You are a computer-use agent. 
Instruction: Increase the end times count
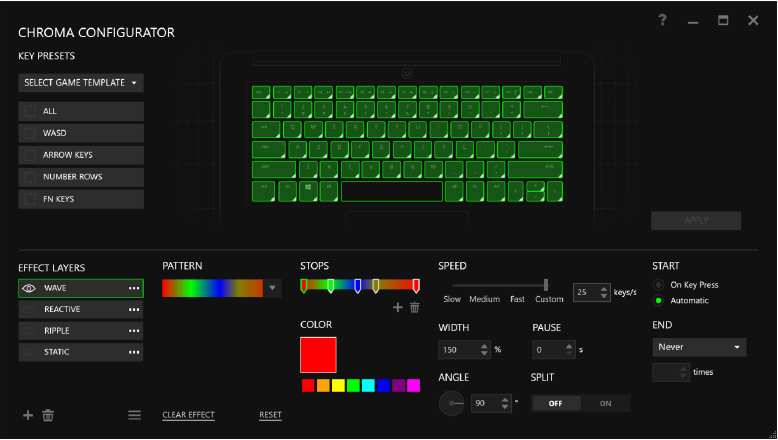click(x=683, y=369)
